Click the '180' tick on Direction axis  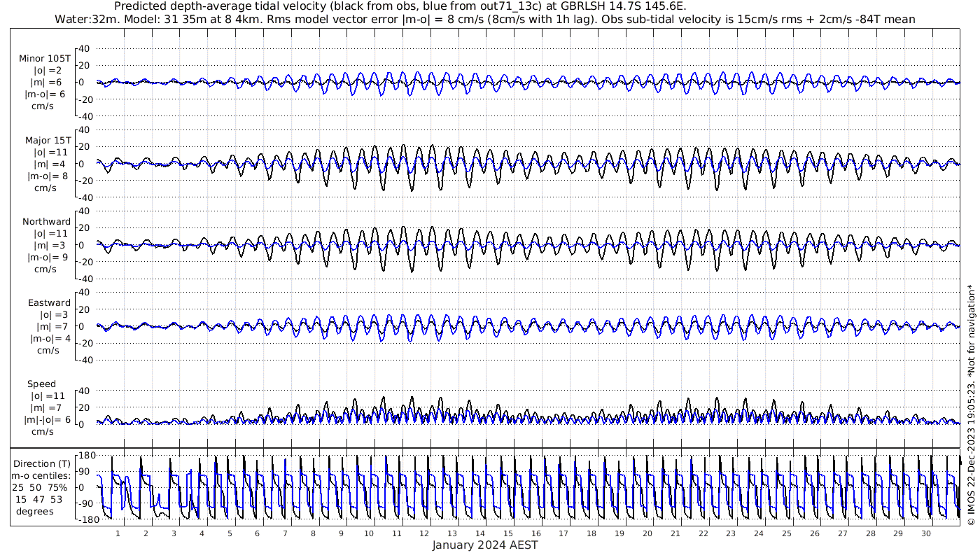(x=86, y=456)
